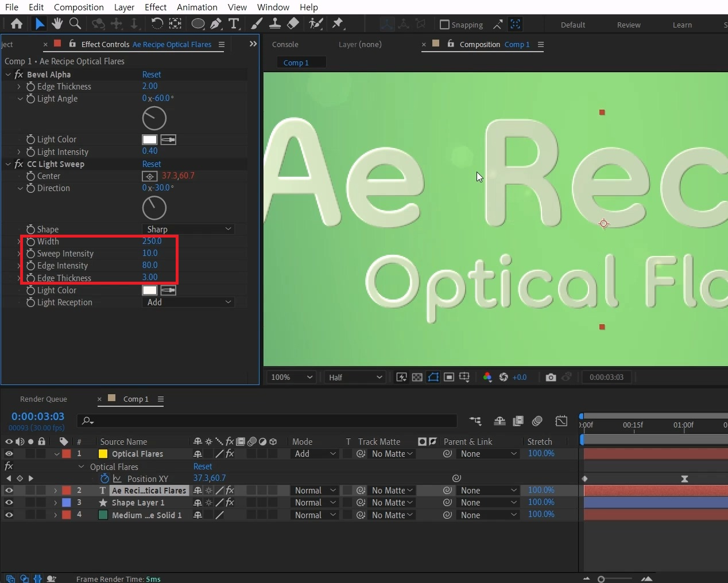Screen dimensions: 728x583
Task: Reset the CC Light Sweep effect
Action: 152,164
